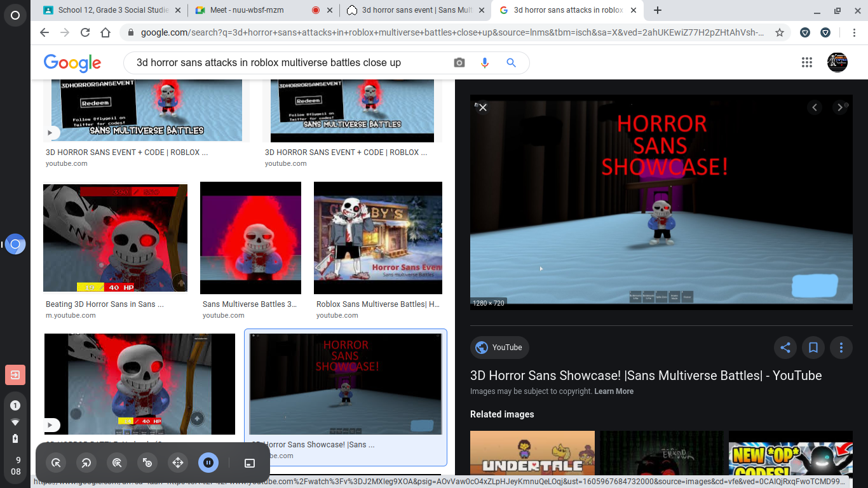Switch to the School 12 Grade 3 Social Studies tab

tap(111, 10)
